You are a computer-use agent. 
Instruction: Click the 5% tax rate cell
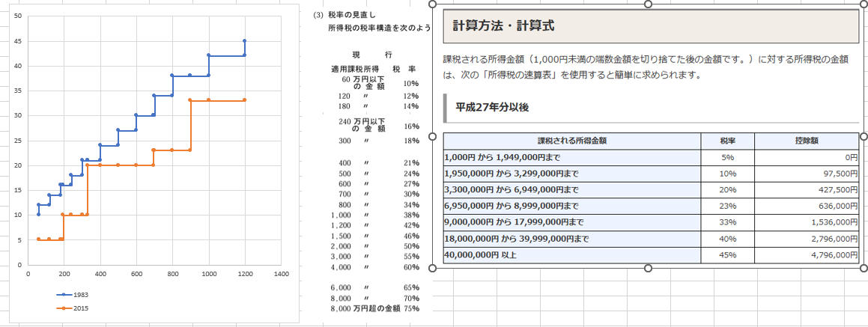click(x=727, y=157)
